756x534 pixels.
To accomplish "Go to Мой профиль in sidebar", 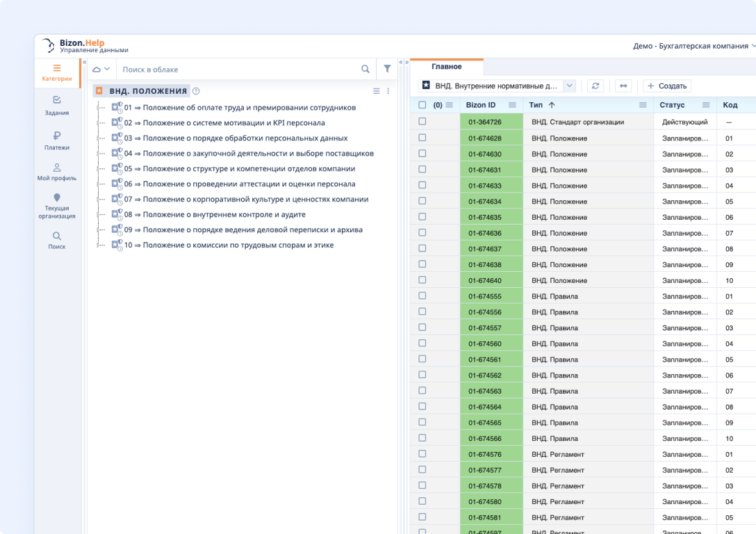I will (57, 172).
